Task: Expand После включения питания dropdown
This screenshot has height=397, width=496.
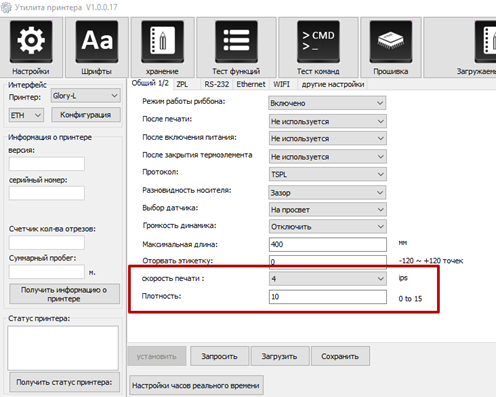Action: pos(328,138)
